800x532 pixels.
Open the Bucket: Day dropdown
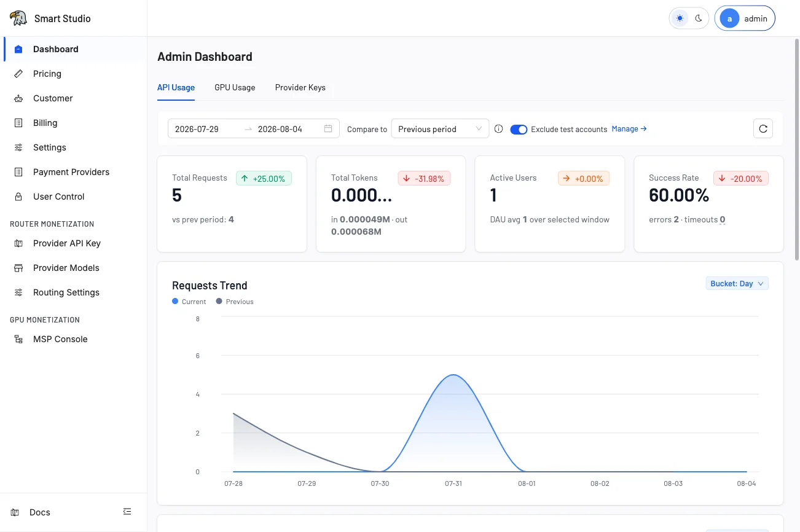(737, 284)
